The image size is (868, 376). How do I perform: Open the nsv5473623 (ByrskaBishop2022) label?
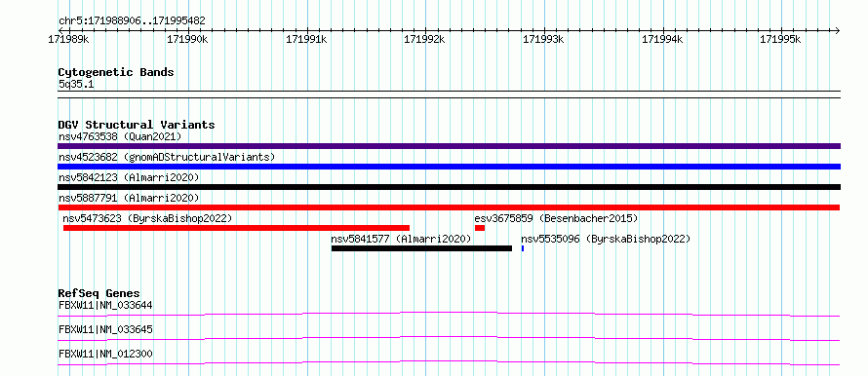147,218
